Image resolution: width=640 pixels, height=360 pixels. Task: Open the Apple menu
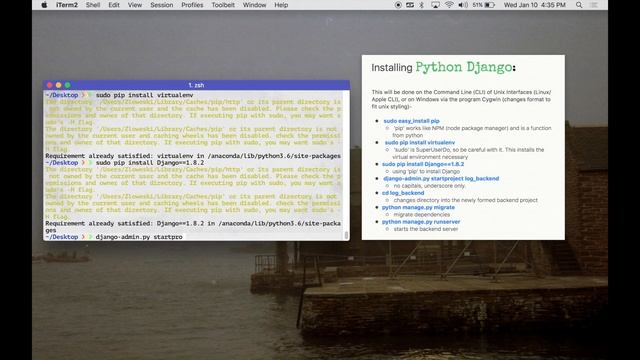[44, 5]
